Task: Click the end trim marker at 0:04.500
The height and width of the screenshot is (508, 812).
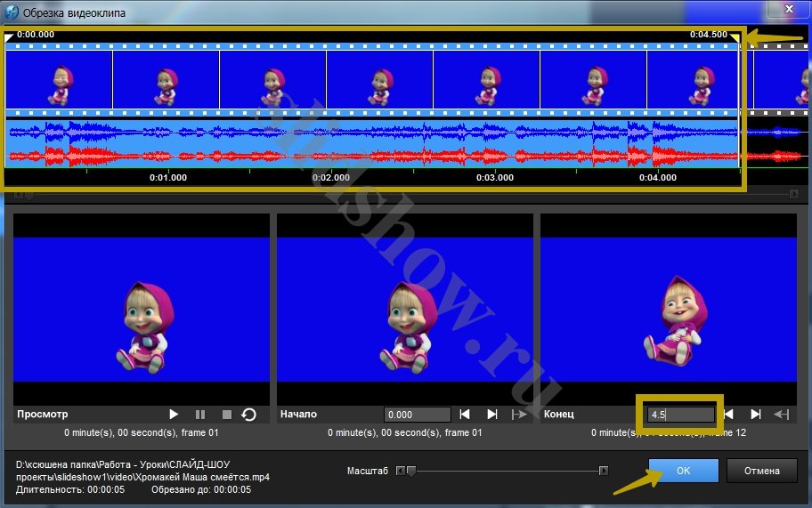Action: click(735, 37)
